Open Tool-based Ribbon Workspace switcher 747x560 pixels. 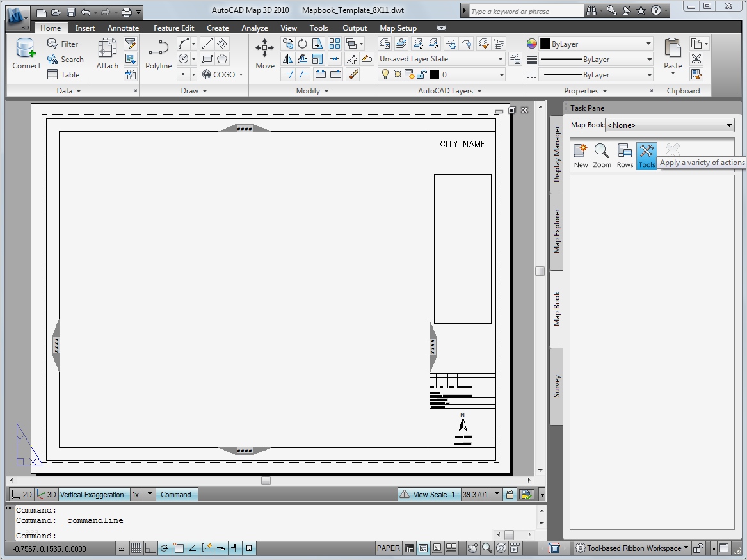[x=632, y=548]
